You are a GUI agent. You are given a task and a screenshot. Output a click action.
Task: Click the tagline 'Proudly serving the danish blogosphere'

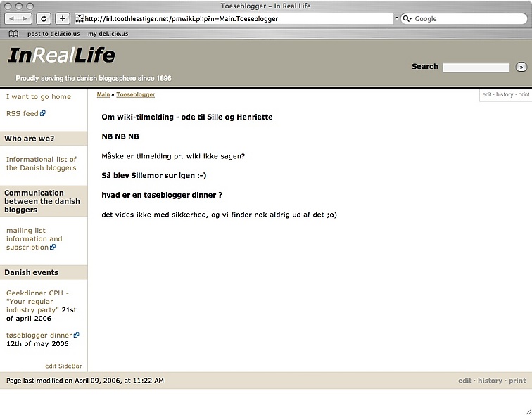(94, 78)
